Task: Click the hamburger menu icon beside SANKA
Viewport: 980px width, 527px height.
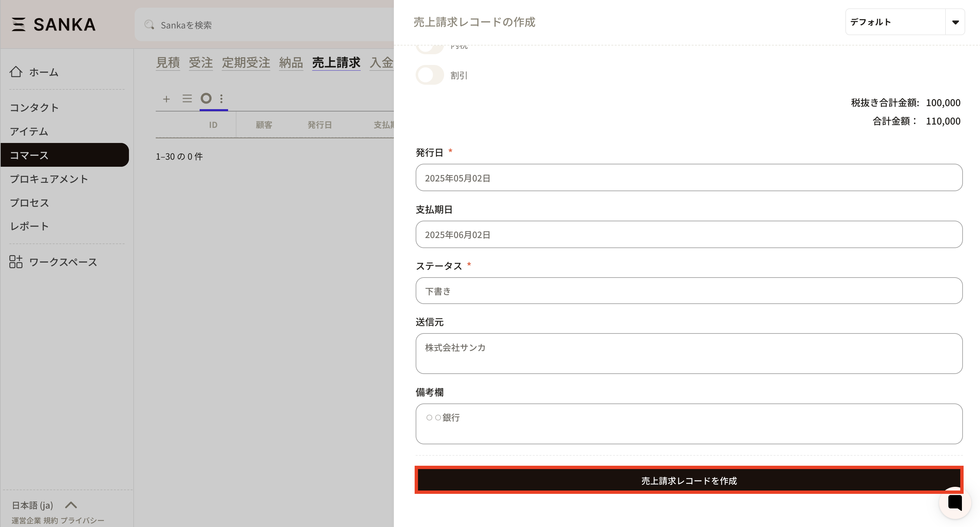Action: (x=18, y=24)
